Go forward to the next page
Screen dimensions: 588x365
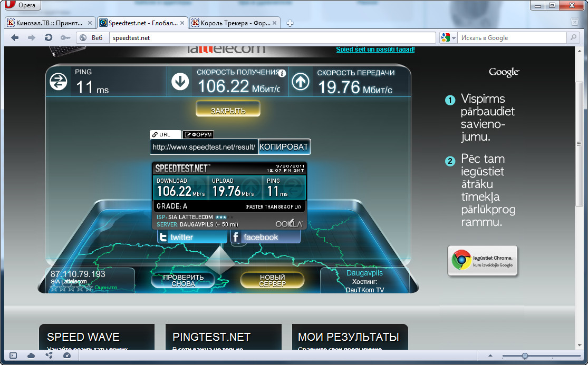(x=32, y=38)
